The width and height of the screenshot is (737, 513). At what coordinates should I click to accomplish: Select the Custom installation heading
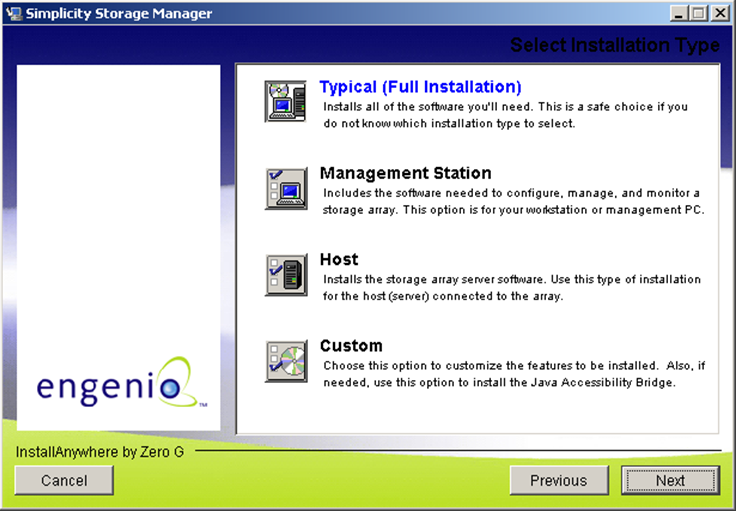351,346
